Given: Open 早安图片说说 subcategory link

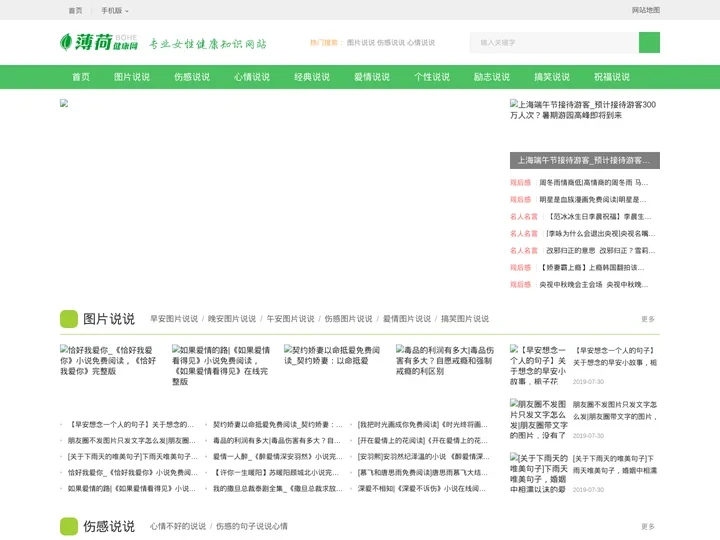Looking at the screenshot, I should (174, 319).
